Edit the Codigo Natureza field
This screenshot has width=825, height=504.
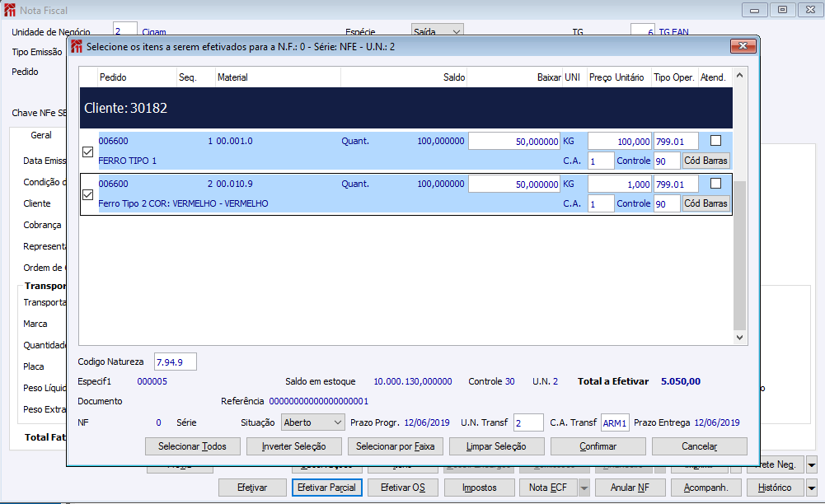[x=176, y=362]
